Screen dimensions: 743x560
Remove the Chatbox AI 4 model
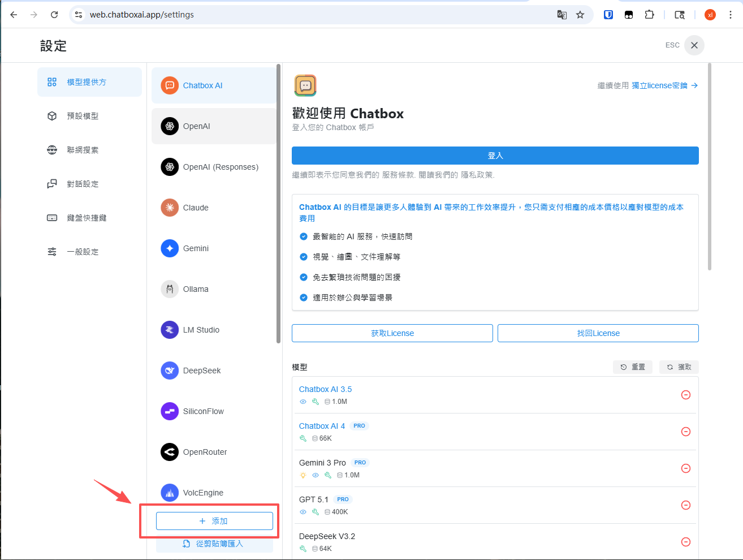[686, 432]
